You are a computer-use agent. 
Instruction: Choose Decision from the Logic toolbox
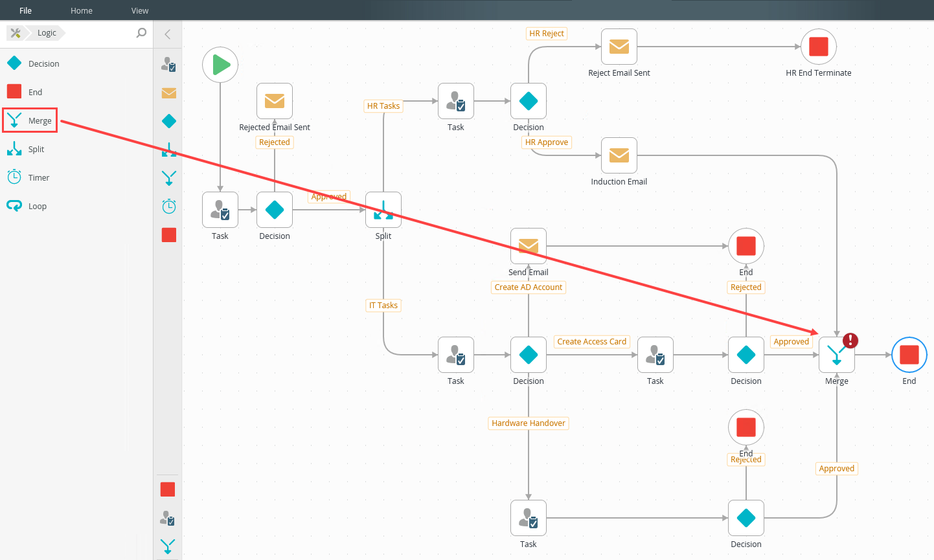pos(43,63)
